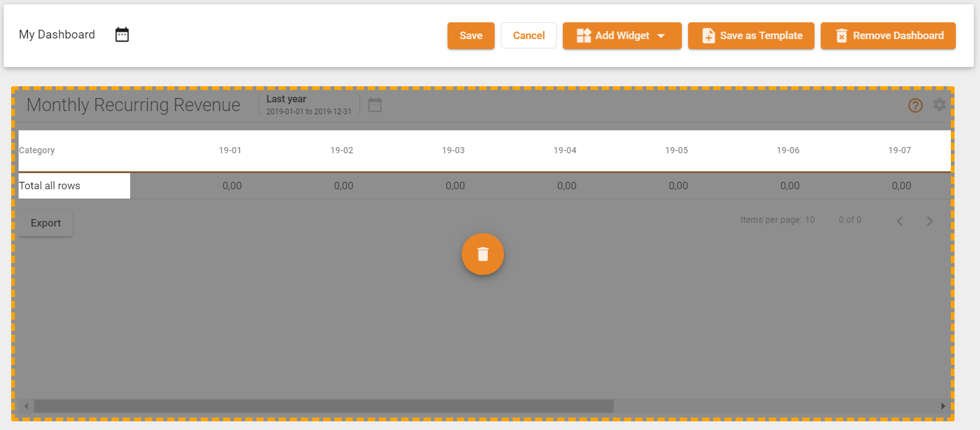Click the 19-02 column header

tap(342, 150)
